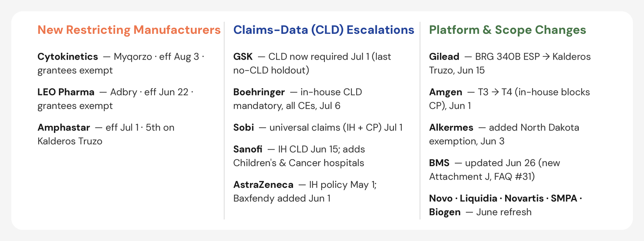Open the Alkermes entry
This screenshot has height=241, width=644.
[x=451, y=128]
